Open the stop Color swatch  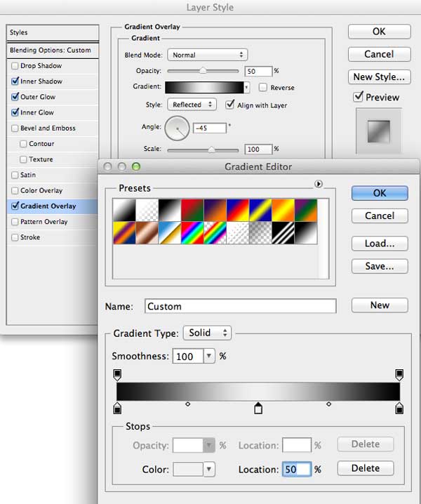[x=188, y=470]
